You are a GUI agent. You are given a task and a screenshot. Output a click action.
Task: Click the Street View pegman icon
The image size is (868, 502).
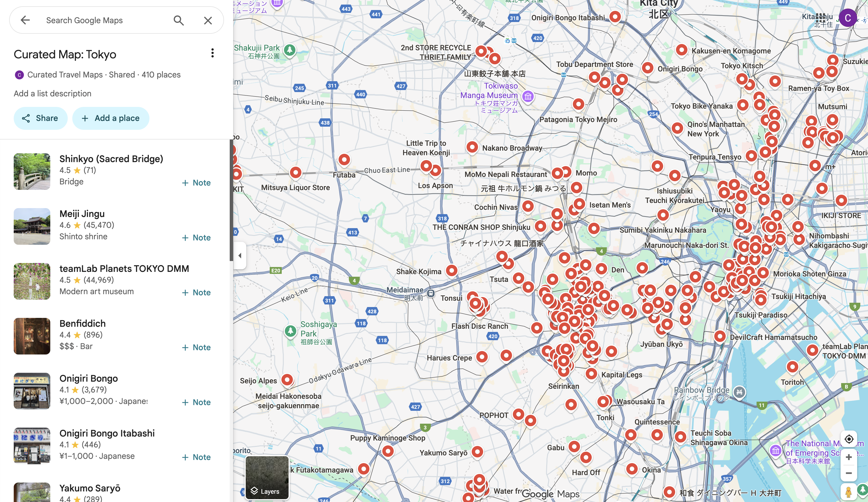848,492
